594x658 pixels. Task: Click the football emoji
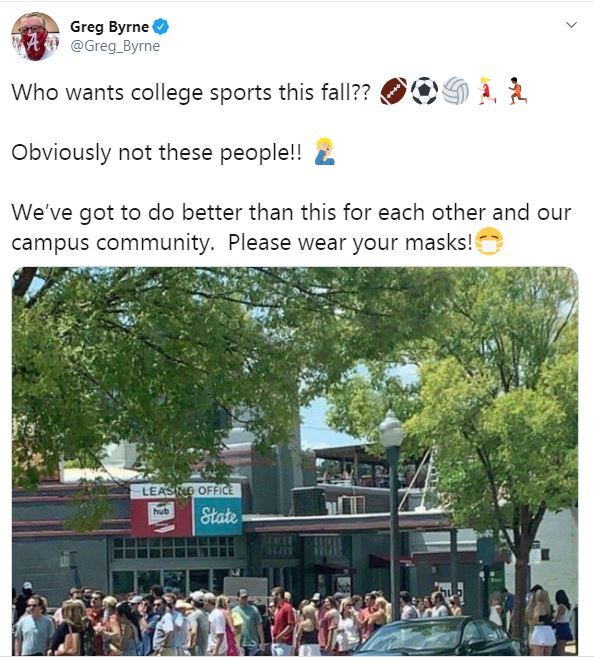click(393, 91)
